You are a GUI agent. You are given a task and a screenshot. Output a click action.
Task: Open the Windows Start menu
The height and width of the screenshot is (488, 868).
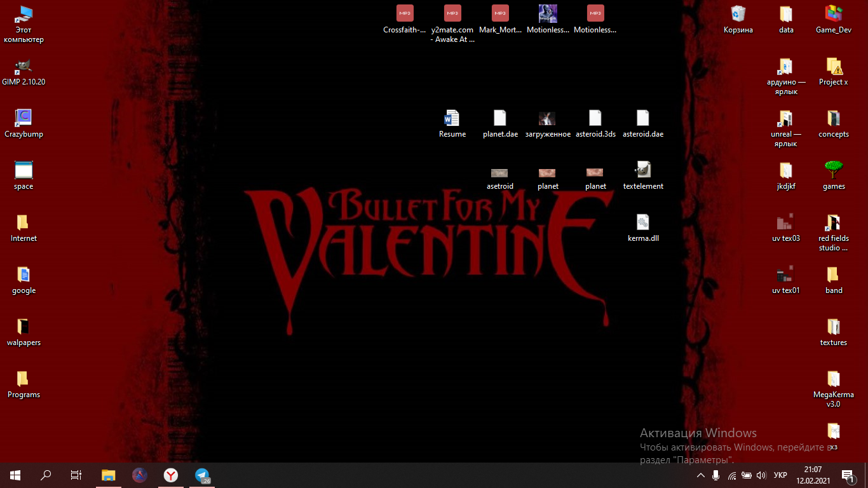pyautogui.click(x=15, y=475)
